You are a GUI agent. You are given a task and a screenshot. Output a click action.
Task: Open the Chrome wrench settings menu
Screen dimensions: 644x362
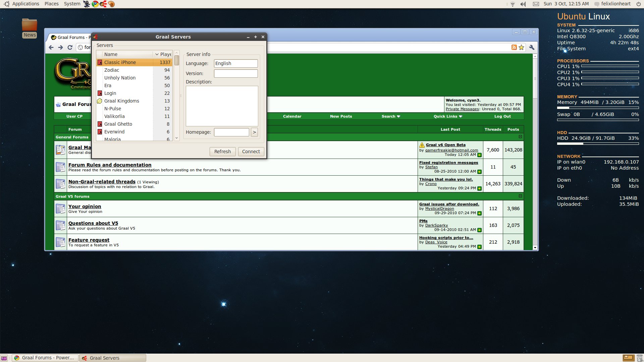pos(532,48)
